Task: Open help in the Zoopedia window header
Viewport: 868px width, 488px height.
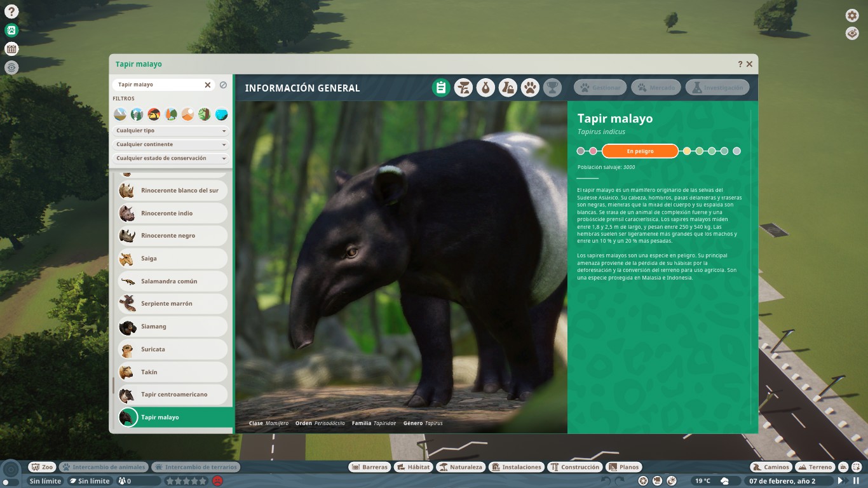Action: pyautogui.click(x=740, y=64)
